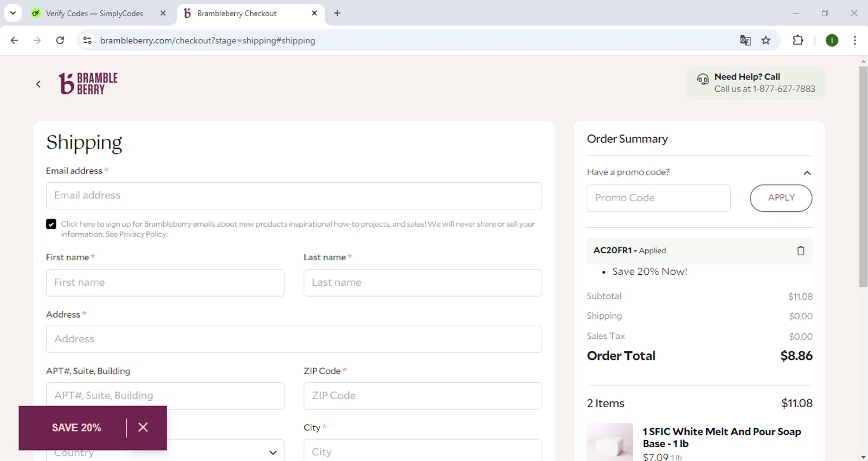Close the Verify Codes SimplyCodes tab
Viewport: 868px width, 461px height.
coord(163,13)
